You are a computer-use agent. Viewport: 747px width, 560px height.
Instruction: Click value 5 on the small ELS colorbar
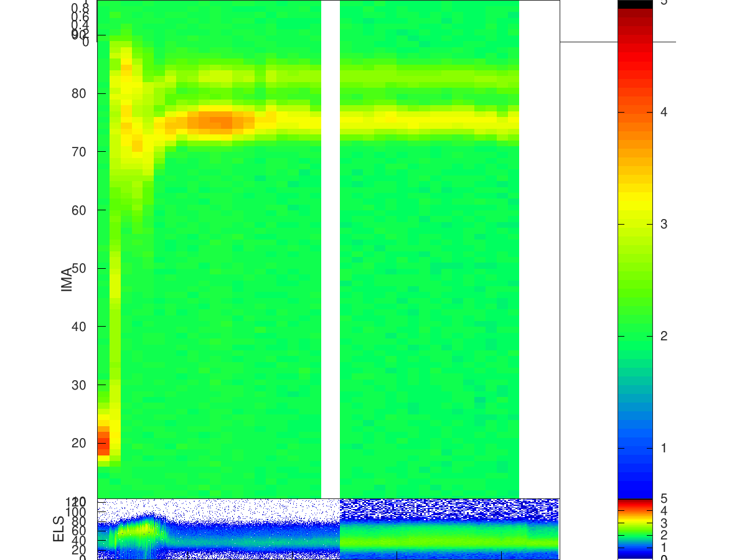664,498
